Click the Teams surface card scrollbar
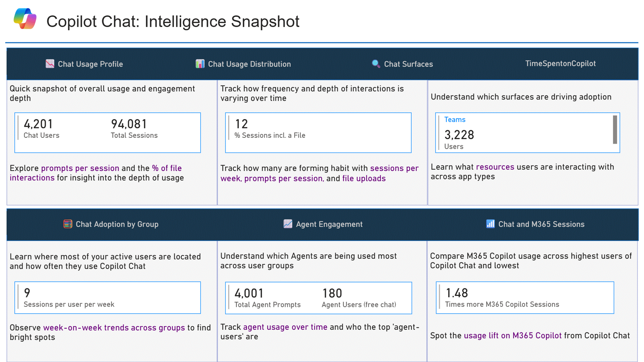Viewport: 644px width, 362px height. 615,130
